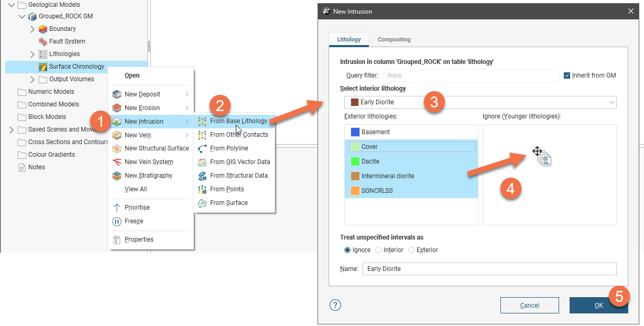Click the Cancel button
This screenshot has height=326, width=644.
(x=529, y=306)
